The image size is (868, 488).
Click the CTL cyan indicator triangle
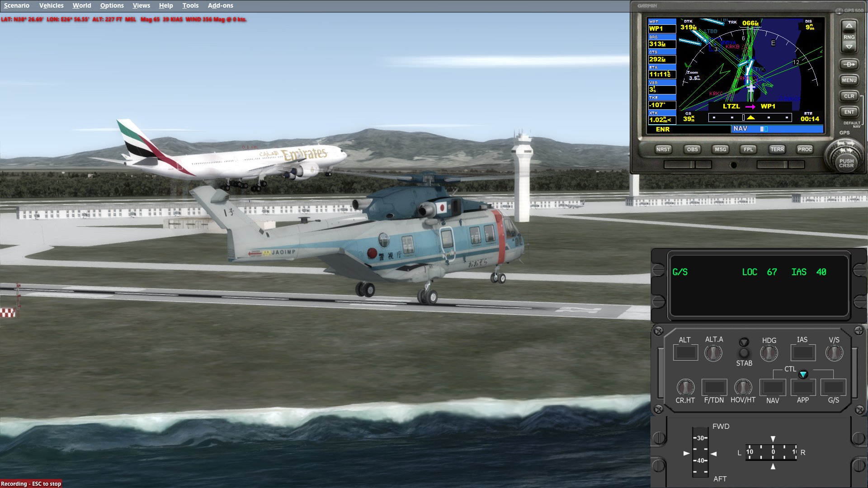click(803, 374)
